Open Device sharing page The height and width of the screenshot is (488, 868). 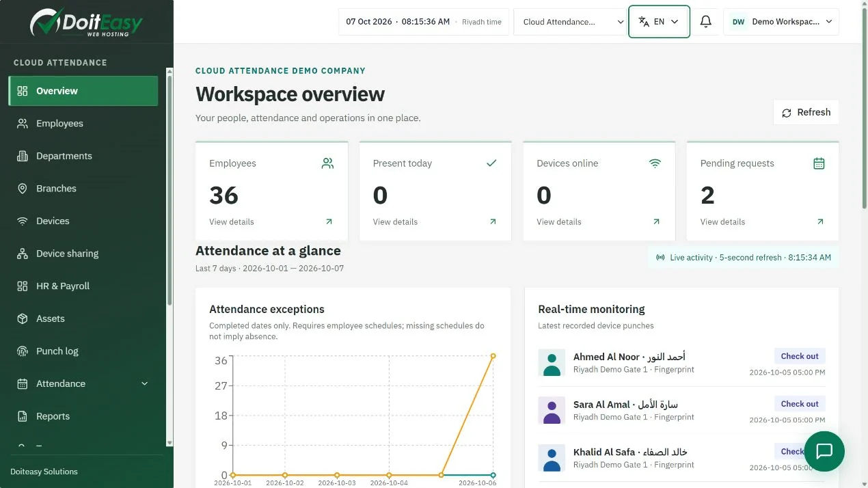(83, 254)
